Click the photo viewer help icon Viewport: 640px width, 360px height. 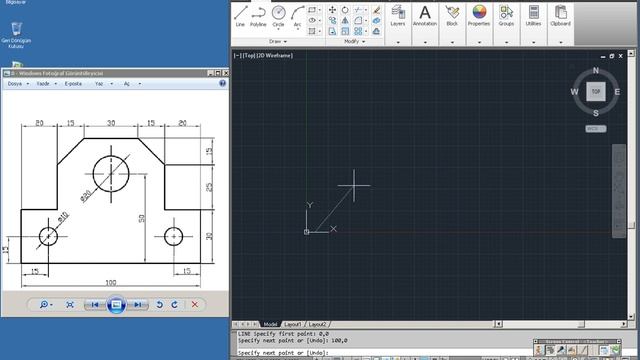222,83
